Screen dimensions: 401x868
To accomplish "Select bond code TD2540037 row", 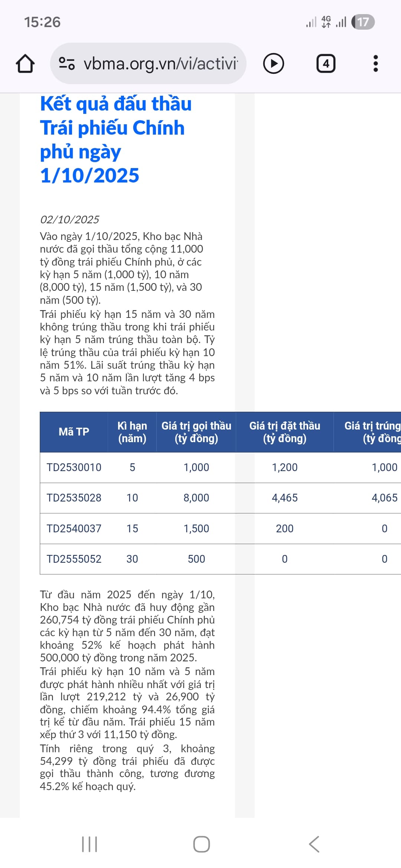I will pyautogui.click(x=74, y=529).
